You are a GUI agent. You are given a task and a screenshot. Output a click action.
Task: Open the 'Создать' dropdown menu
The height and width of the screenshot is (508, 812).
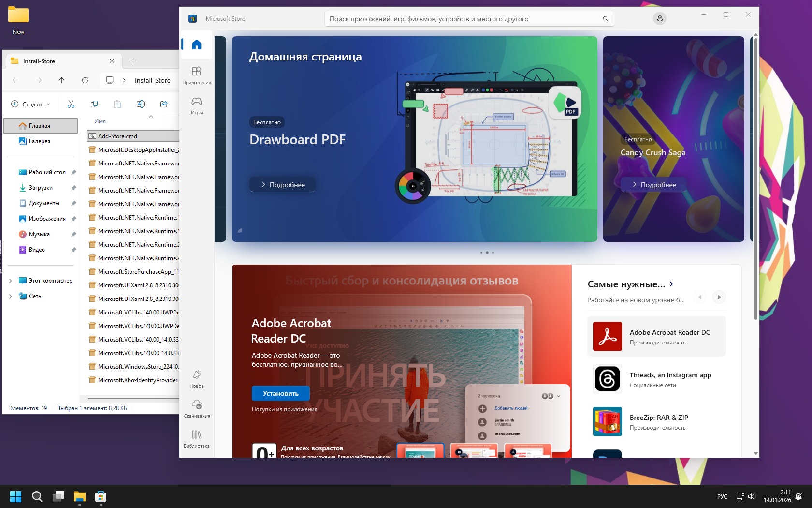[x=31, y=104]
